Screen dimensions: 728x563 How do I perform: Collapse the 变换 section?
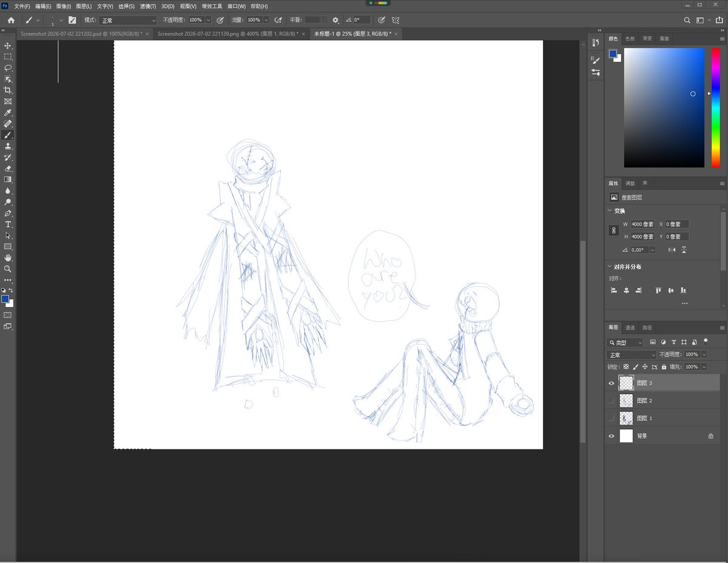coord(610,211)
